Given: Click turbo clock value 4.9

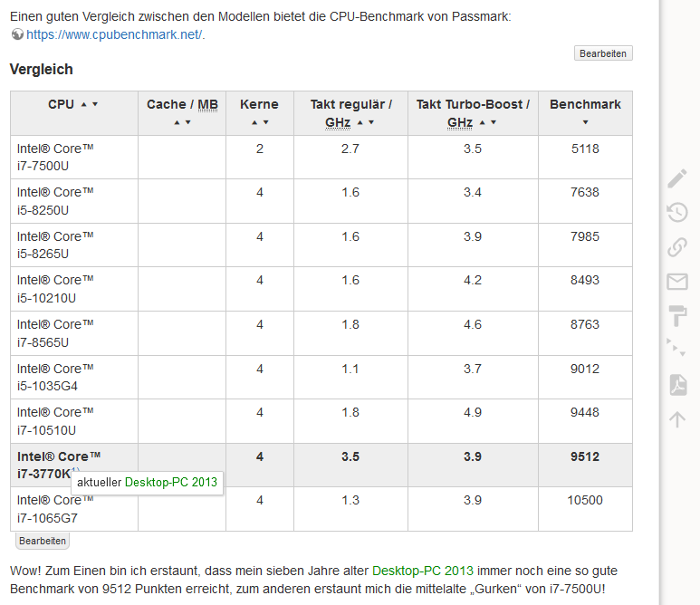Looking at the screenshot, I should point(473,412).
